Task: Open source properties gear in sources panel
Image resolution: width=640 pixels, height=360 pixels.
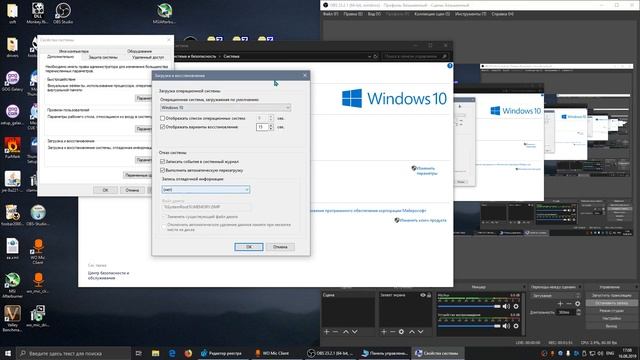Action: (401, 332)
